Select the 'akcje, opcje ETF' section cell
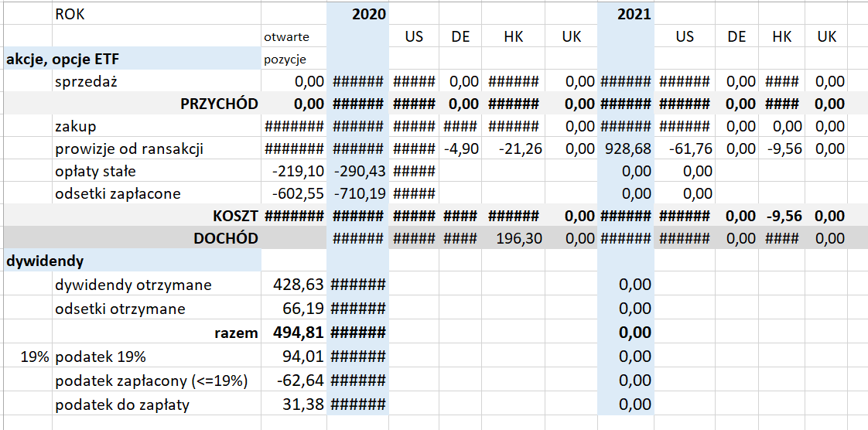Viewport: 868px width, 430px height. (x=132, y=60)
